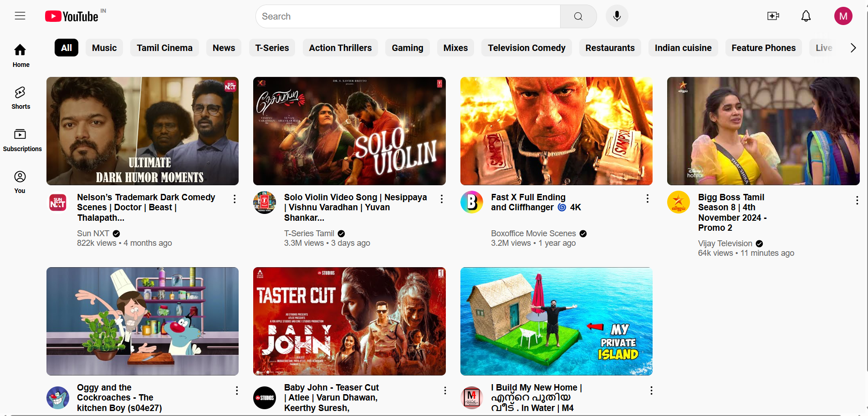The image size is (868, 416).
Task: Open the notifications bell
Action: [806, 16]
